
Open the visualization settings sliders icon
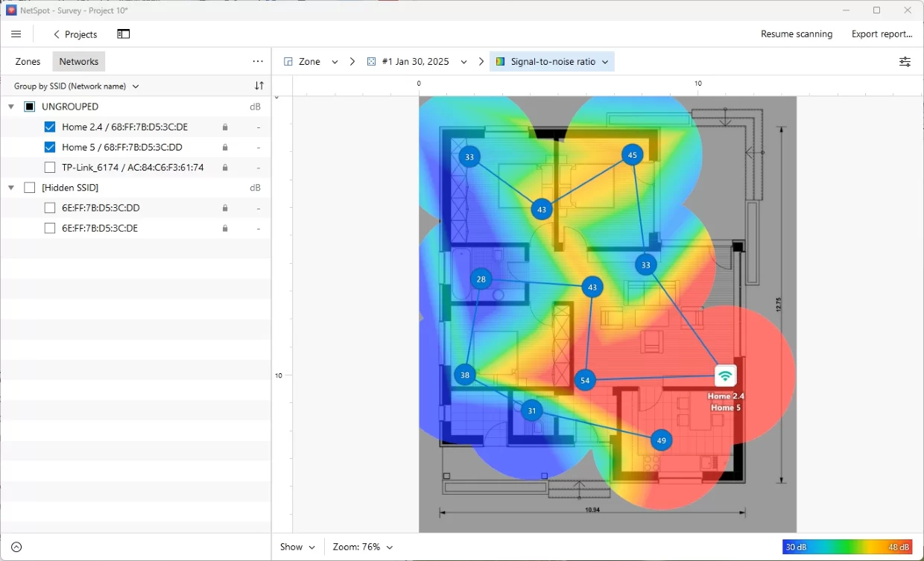905,62
